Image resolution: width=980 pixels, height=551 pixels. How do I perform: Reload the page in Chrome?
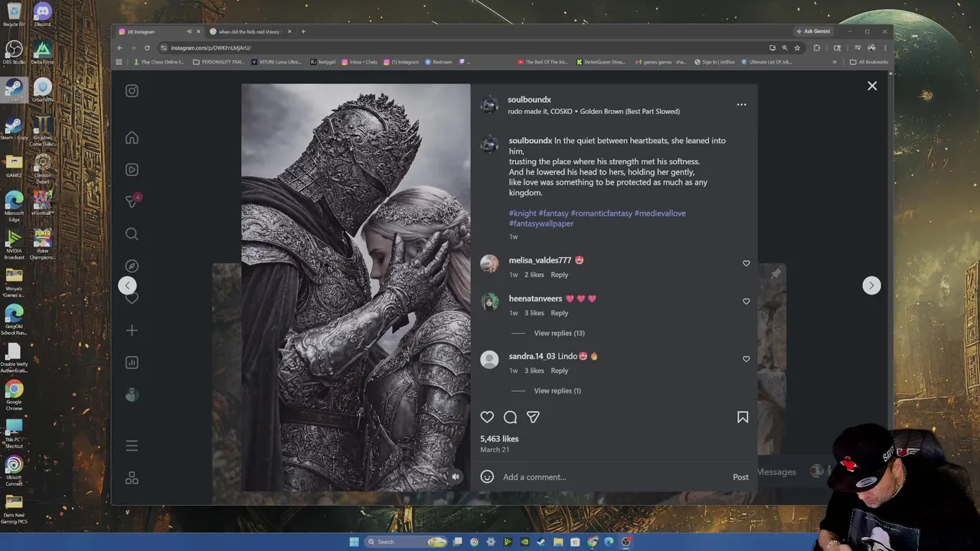(147, 47)
